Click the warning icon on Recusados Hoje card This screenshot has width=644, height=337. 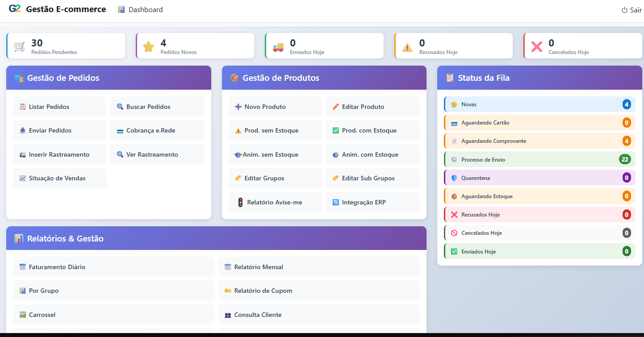pos(407,46)
